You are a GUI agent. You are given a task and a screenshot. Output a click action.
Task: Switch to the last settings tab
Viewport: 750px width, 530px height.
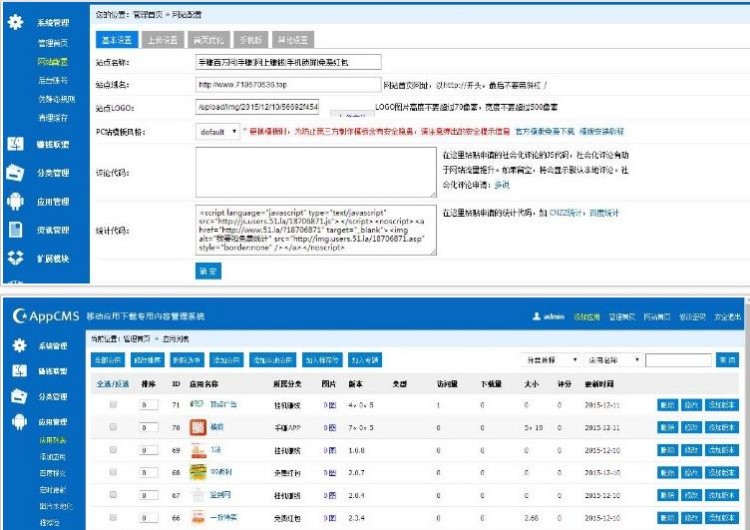click(x=295, y=40)
